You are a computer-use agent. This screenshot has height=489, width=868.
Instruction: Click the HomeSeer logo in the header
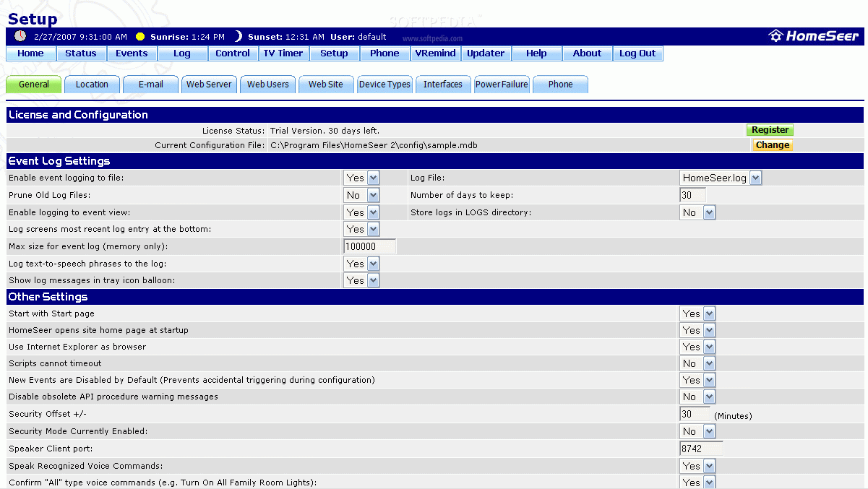coord(814,36)
